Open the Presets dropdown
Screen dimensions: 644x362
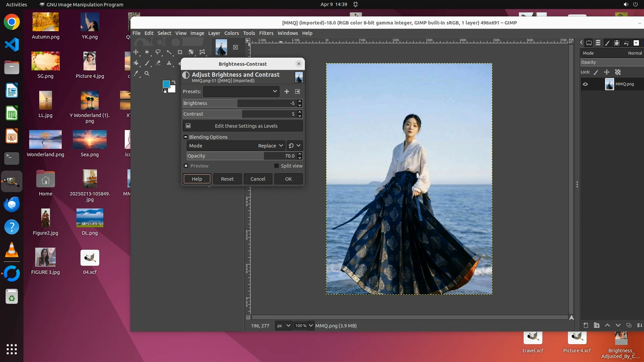[241, 92]
